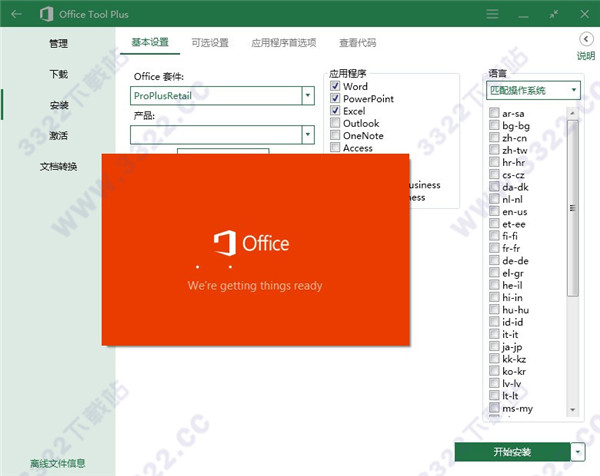The width and height of the screenshot is (600, 476).
Task: Check the ja-jp language checkbox
Action: (x=494, y=346)
